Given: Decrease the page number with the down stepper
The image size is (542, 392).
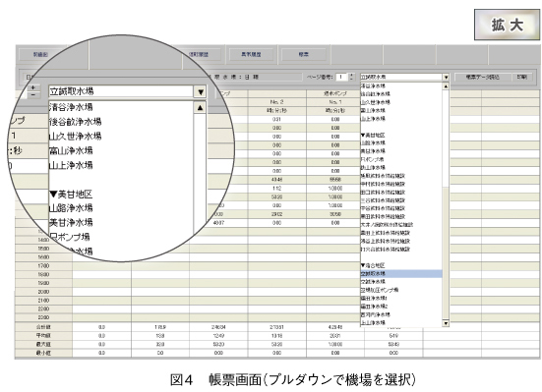Looking at the screenshot, I should [x=351, y=80].
